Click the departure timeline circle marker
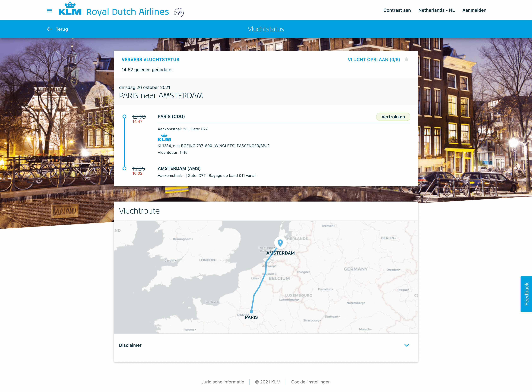Screen dimensions: 532x392 tap(124, 116)
